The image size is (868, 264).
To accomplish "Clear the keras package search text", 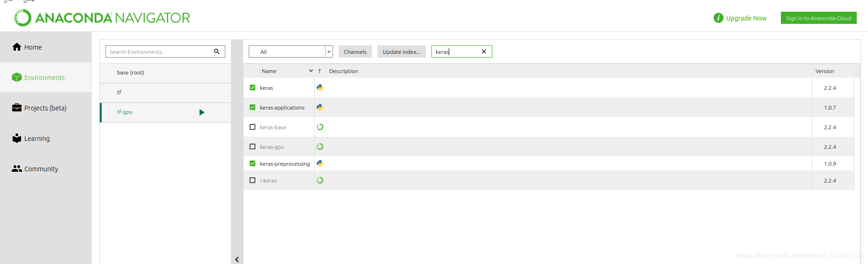I will pos(484,51).
